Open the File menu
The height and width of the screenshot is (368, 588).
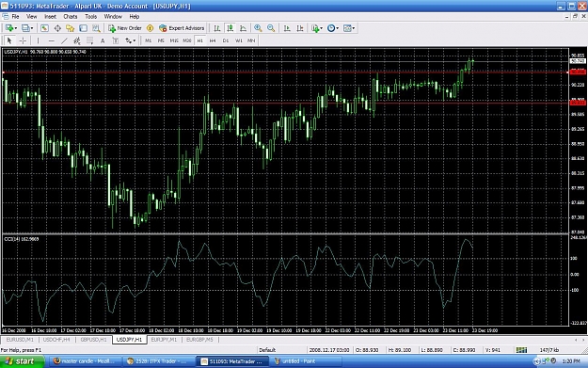point(15,17)
